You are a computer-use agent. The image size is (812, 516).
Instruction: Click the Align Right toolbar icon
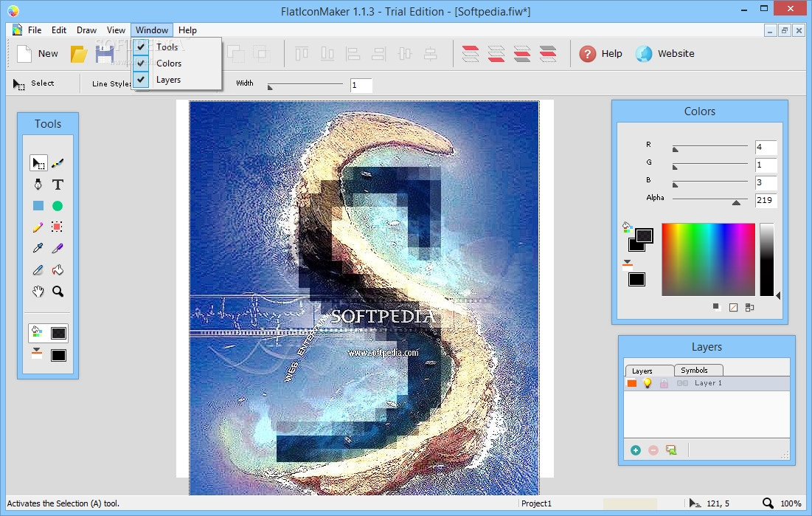coord(379,53)
